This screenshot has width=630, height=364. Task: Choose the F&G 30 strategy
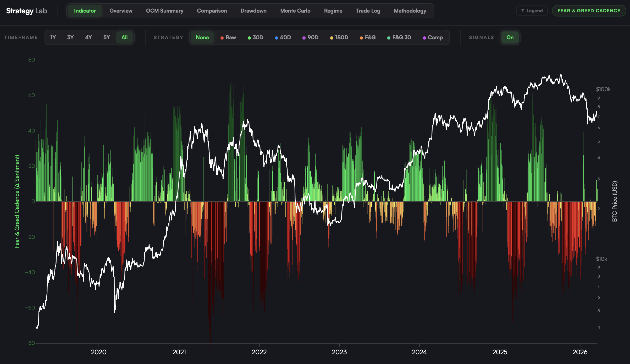[399, 37]
